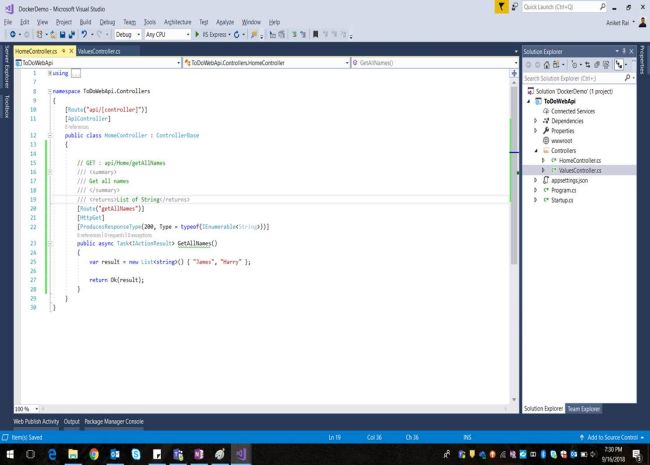
Task: Click the Save All icon in toolbar
Action: coord(72,34)
